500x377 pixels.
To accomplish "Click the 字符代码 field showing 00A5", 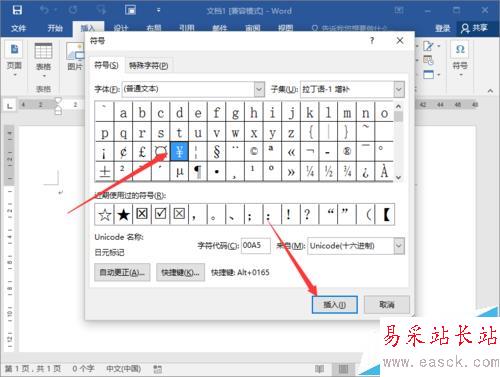I will [x=255, y=246].
